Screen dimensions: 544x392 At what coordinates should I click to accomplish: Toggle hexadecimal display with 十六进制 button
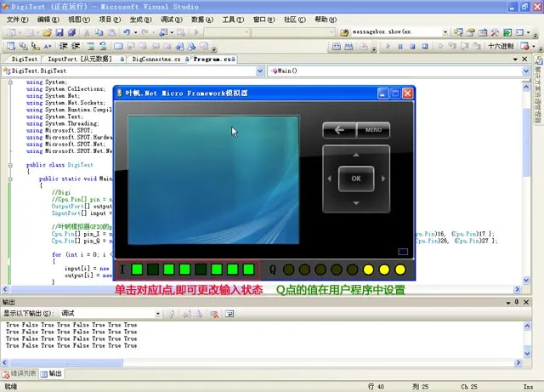[501, 46]
